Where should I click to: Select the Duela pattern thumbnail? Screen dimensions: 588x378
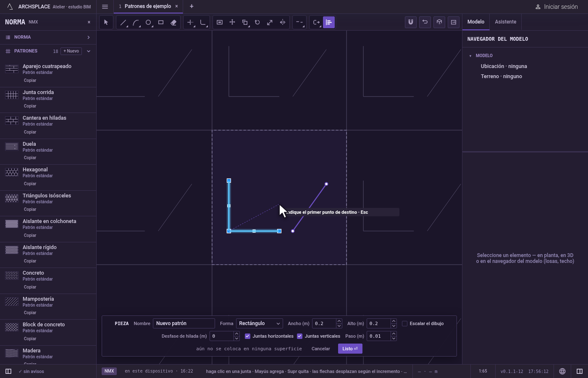point(12,147)
